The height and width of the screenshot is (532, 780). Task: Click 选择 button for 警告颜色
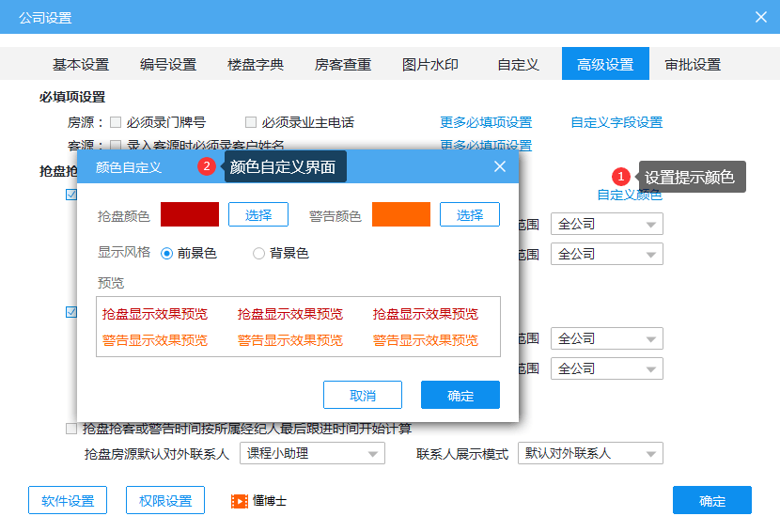[x=470, y=215]
